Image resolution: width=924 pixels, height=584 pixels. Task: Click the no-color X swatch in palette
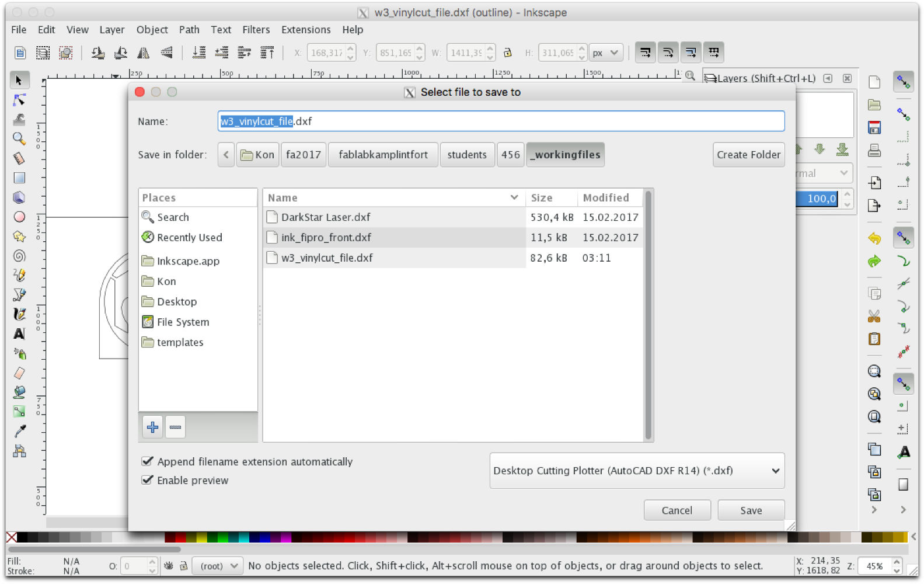coord(11,537)
